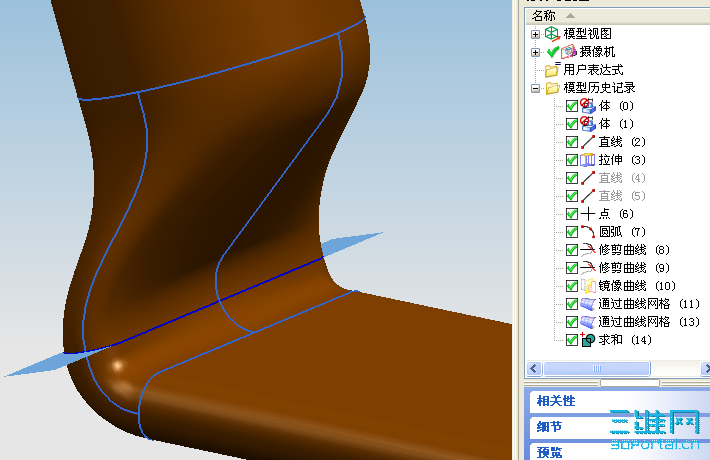
Task: Sort by the 名称 column header
Action: (618, 16)
